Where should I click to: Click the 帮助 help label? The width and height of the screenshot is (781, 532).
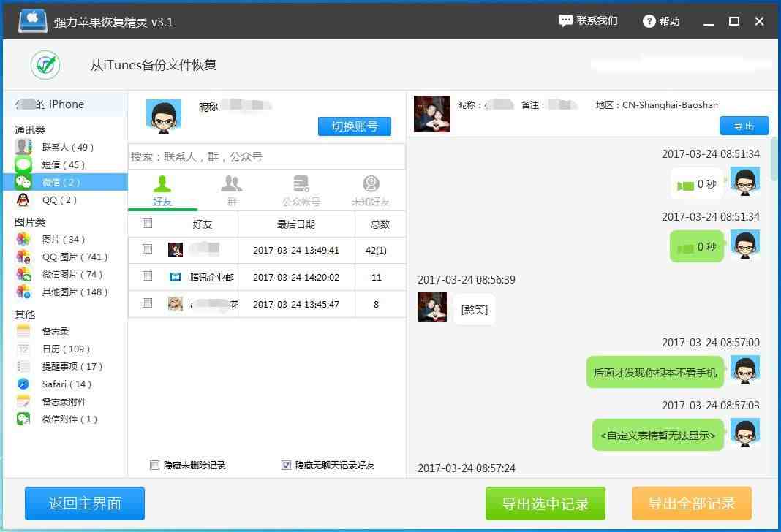tap(669, 21)
